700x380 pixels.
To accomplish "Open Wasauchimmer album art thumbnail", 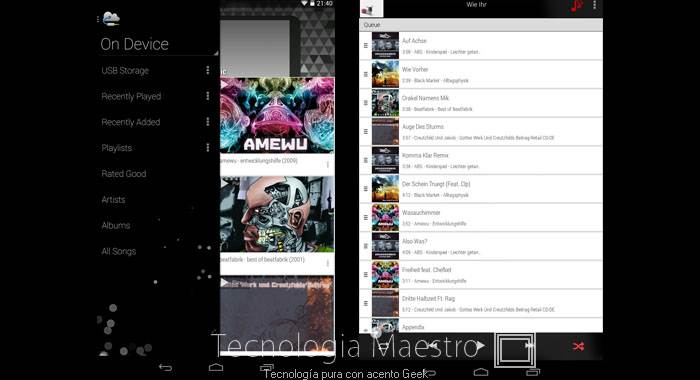I will pos(385,217).
